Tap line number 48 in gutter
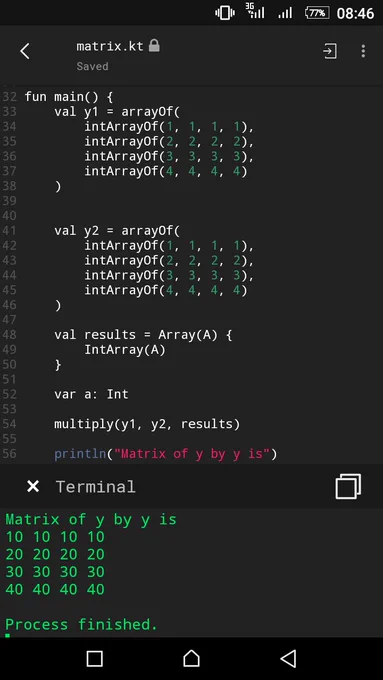Screen dimensions: 383x680 pos(10,334)
